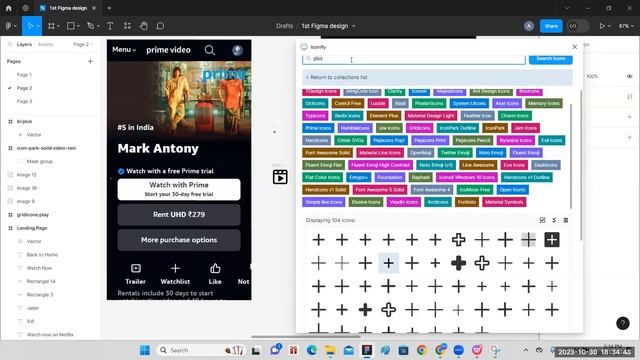Screen dimensions: 640x360
Task: Select the Landing Page frame layer
Action: tap(32, 228)
